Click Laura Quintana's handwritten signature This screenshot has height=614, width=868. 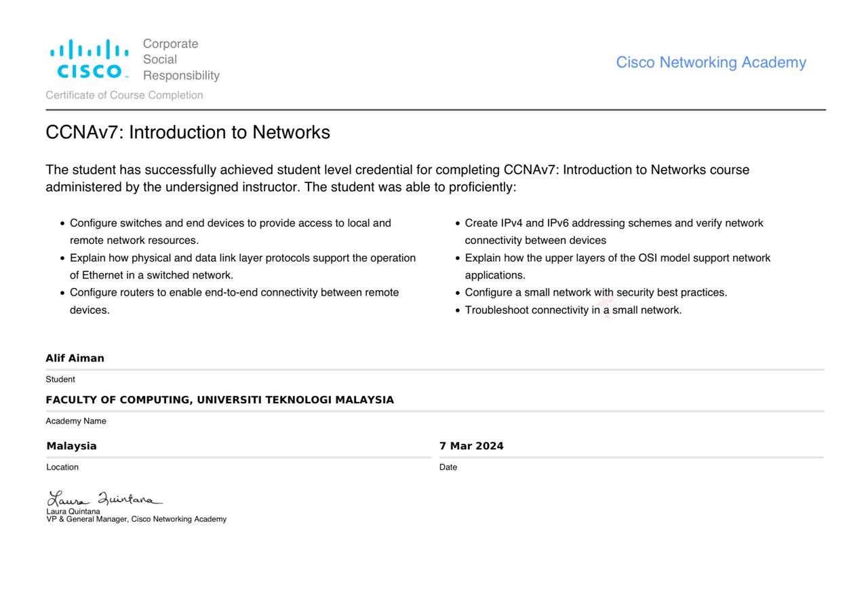[104, 499]
